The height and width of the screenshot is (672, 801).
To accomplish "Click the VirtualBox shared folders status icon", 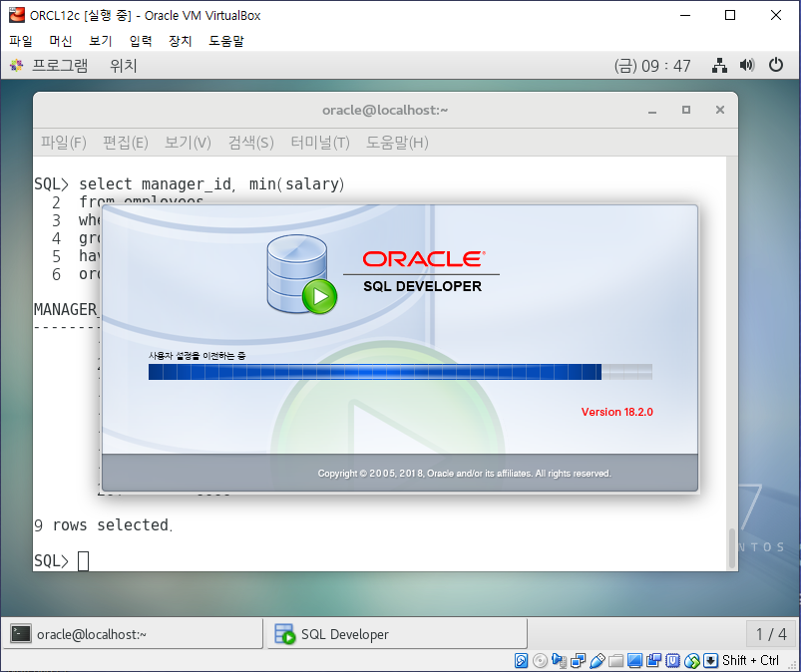I will [x=615, y=660].
